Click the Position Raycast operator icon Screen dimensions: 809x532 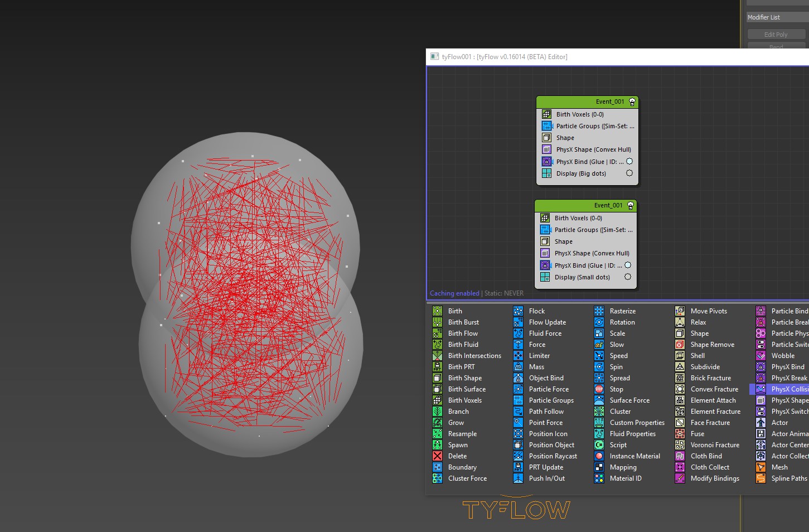519,456
